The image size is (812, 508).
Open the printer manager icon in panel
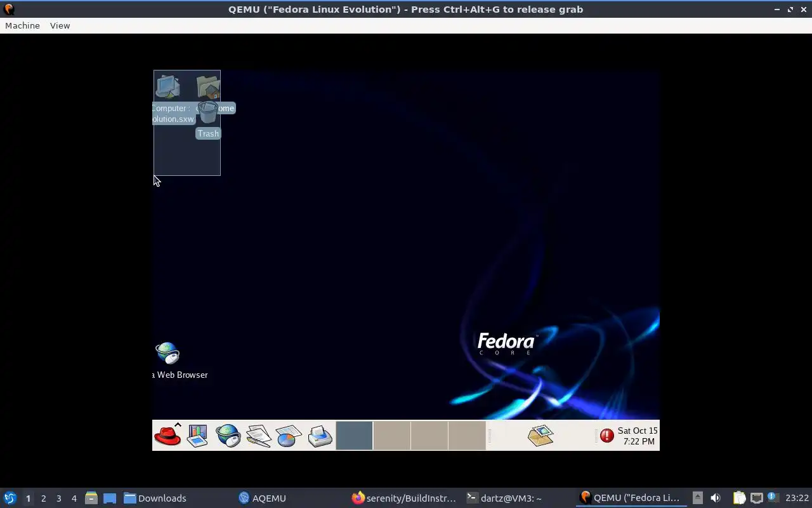[x=320, y=436]
